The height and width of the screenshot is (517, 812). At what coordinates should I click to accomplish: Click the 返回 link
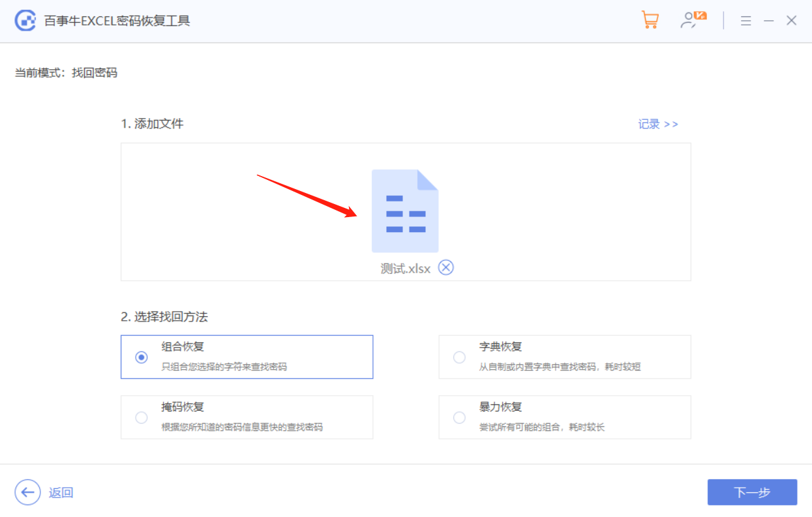click(x=60, y=492)
